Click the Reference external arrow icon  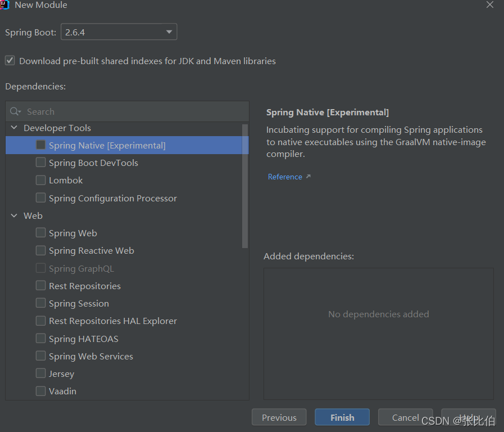(308, 176)
